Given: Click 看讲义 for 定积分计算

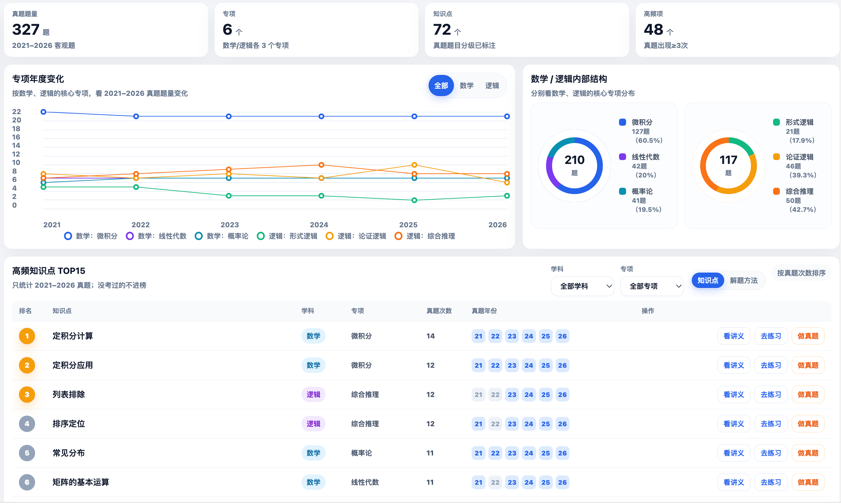Looking at the screenshot, I should pyautogui.click(x=734, y=336).
